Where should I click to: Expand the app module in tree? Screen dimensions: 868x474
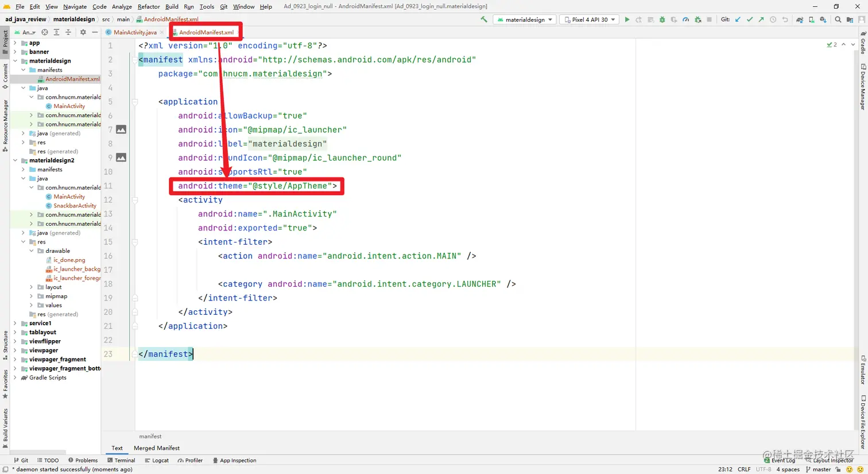[x=15, y=43]
